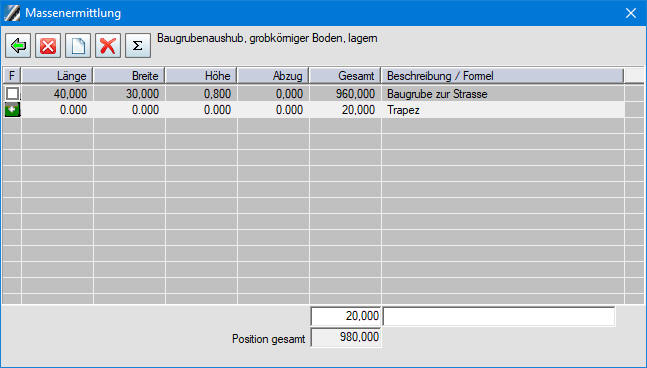Click the Position gesamt label
The image size is (647, 368).
tap(268, 339)
